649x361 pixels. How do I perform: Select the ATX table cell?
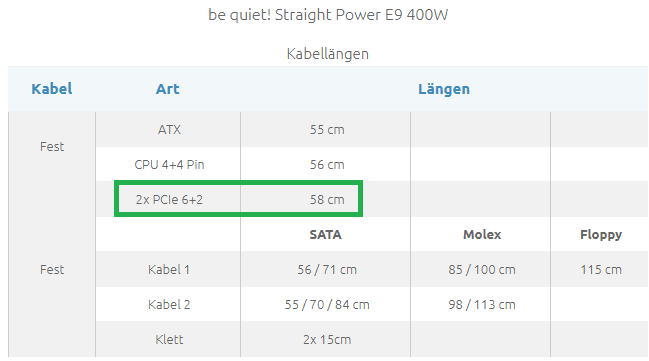tap(169, 130)
